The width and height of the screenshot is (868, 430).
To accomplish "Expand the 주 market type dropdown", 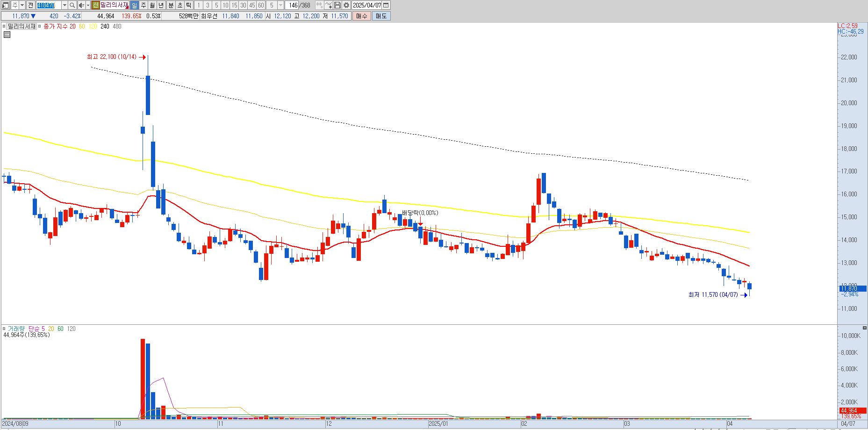I will [22, 5].
